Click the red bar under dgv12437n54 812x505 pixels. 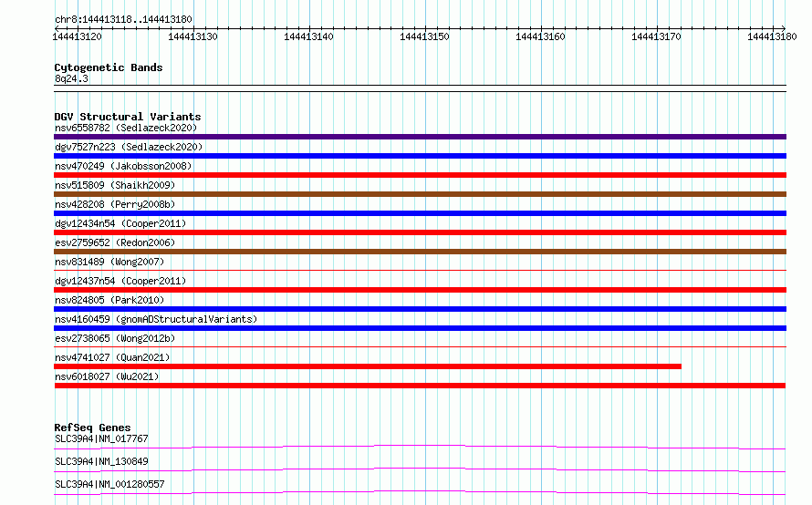[420, 290]
